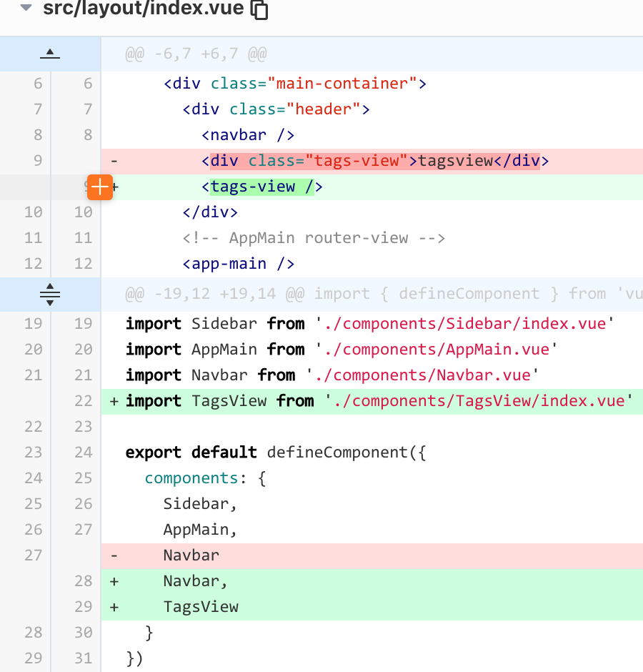Click new line number 29 beside TagsView

tap(83, 607)
